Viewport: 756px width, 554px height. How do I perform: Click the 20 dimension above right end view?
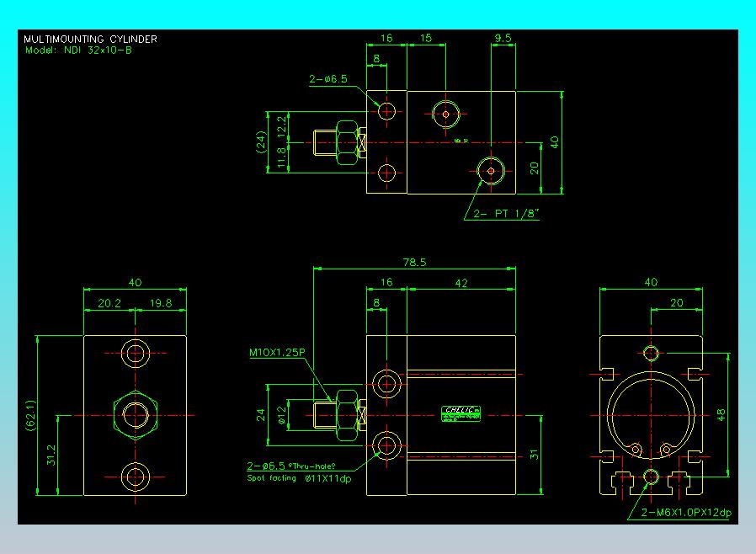[677, 303]
